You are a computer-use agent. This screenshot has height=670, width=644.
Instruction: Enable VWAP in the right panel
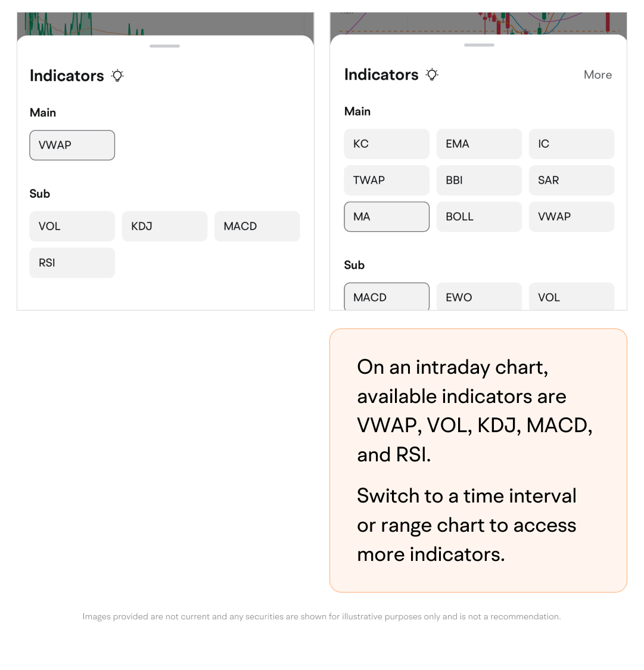(571, 216)
